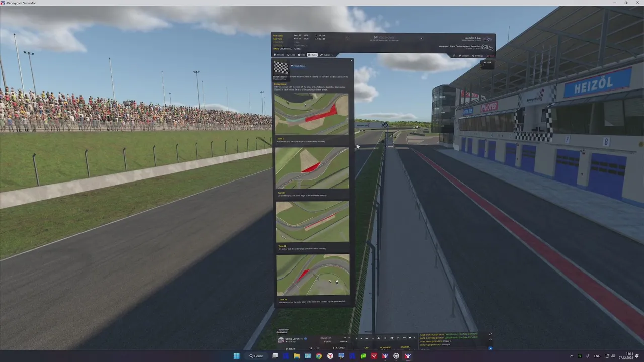Click the pencil edit icon
This screenshot has height=362, width=644.
tap(454, 56)
